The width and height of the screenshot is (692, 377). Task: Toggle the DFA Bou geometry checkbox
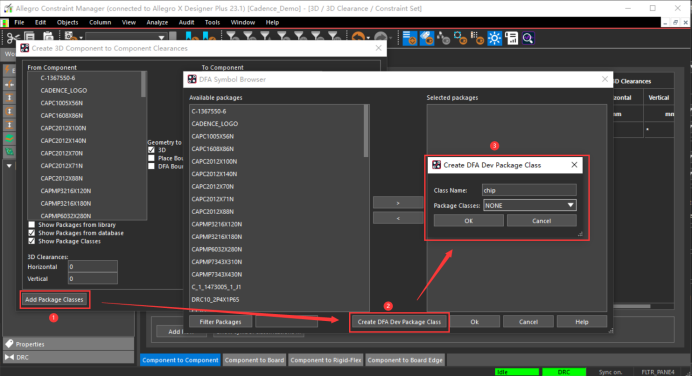(151, 166)
